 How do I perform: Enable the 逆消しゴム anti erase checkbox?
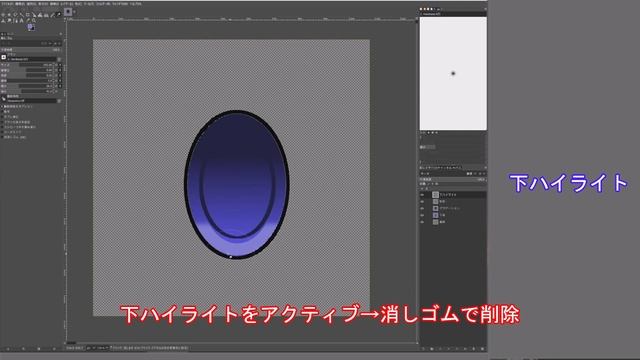coord(2,137)
